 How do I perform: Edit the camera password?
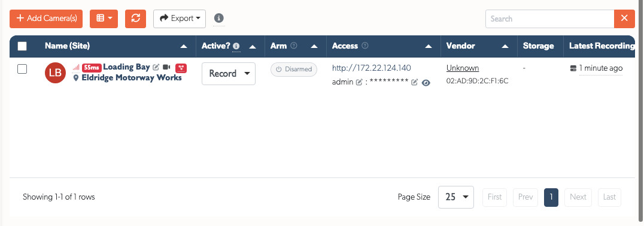tap(414, 82)
